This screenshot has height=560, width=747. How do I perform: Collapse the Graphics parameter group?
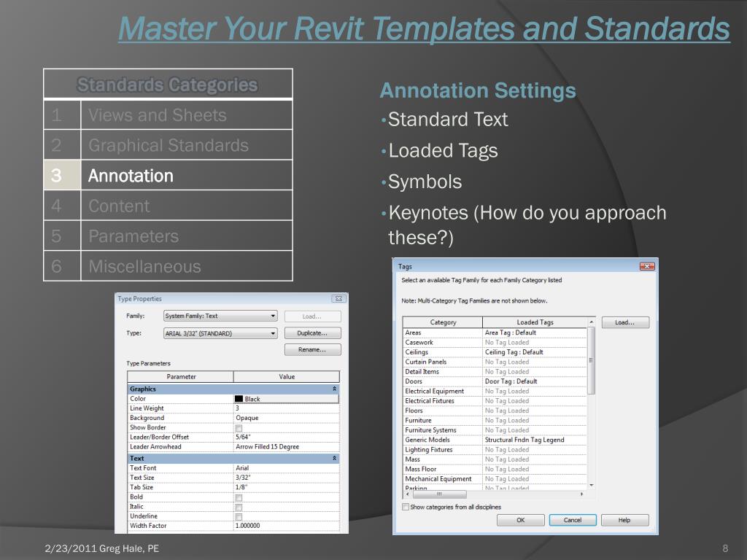click(334, 389)
